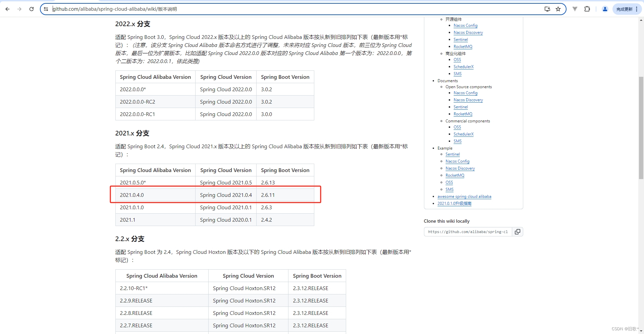Viewport: 644px width, 334px height.
Task: Click the install/screen cast icon in address bar
Action: tap(547, 9)
